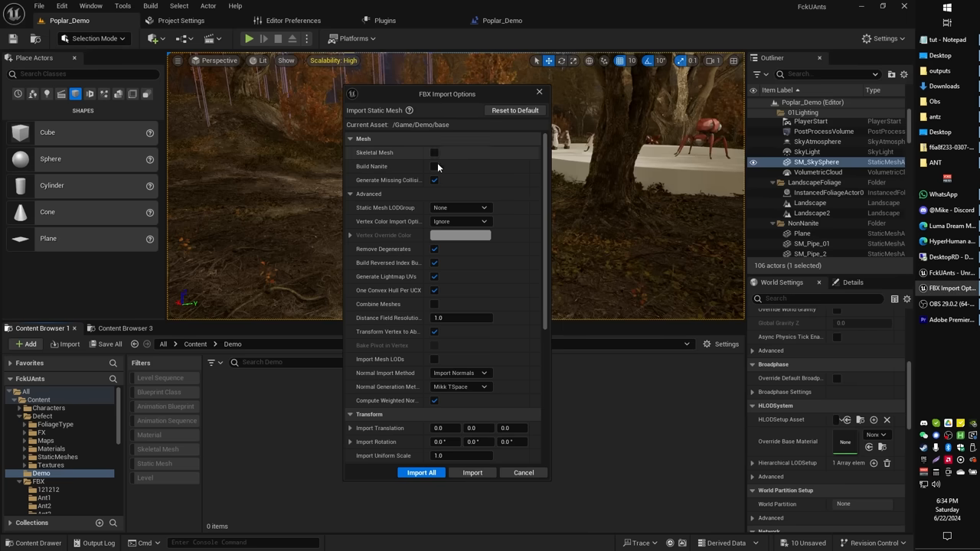
Task: Click the Enter Console Command input field
Action: [x=243, y=543]
